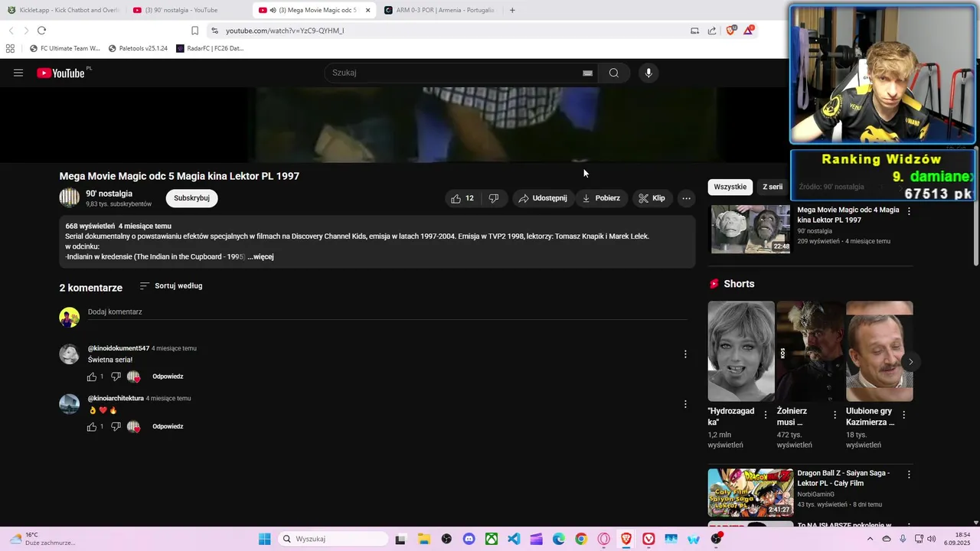
Task: Select the Z serii filter chip
Action: click(x=773, y=187)
